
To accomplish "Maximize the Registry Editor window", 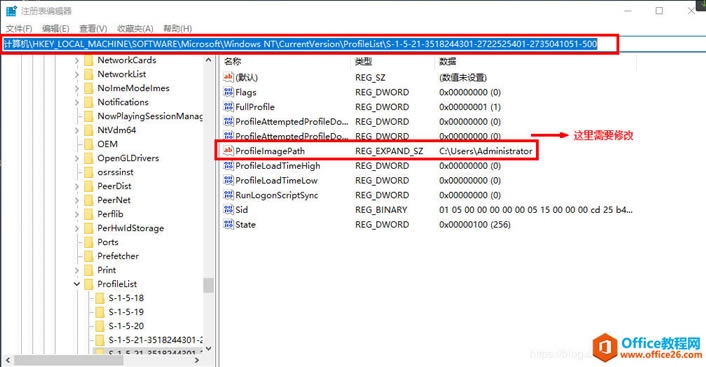I will coord(659,11).
